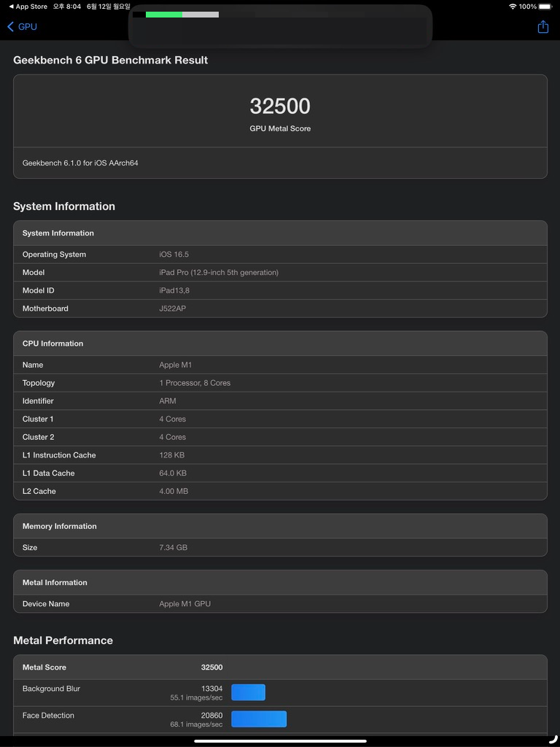Select Geekbench 6.1.0 for iOS AArch64 text
The image size is (560, 747).
[80, 163]
